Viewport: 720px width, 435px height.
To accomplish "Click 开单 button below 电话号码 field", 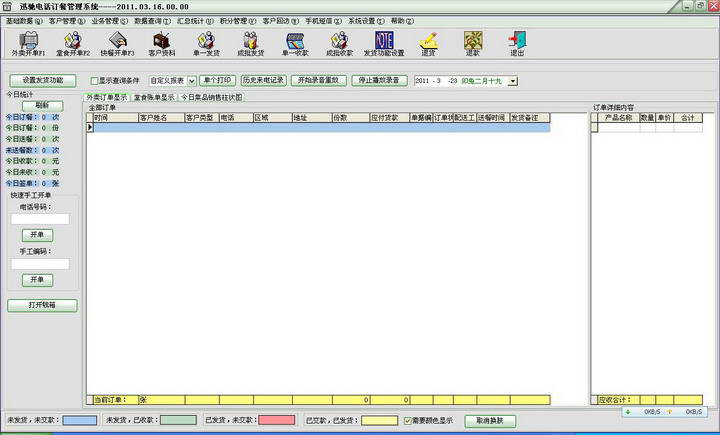I will [37, 235].
